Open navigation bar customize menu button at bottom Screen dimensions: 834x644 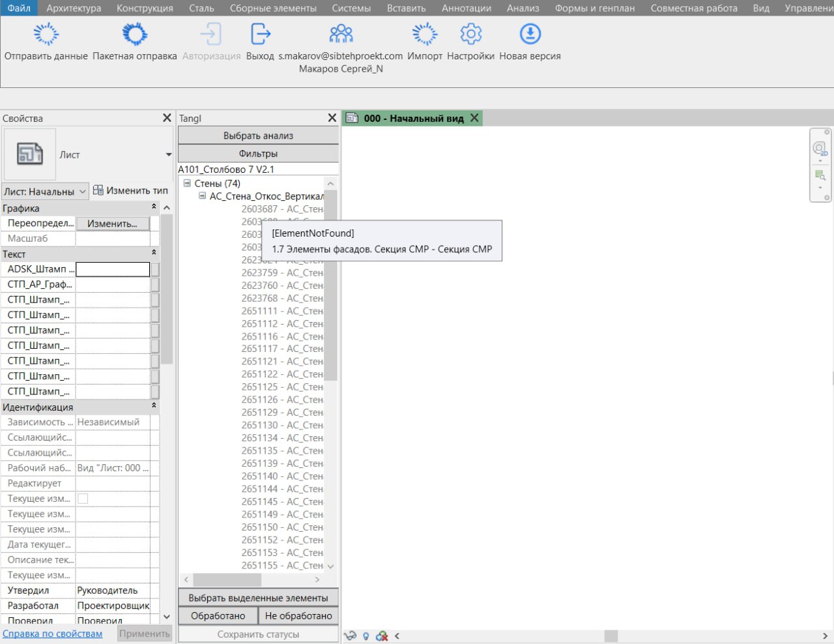827,198
